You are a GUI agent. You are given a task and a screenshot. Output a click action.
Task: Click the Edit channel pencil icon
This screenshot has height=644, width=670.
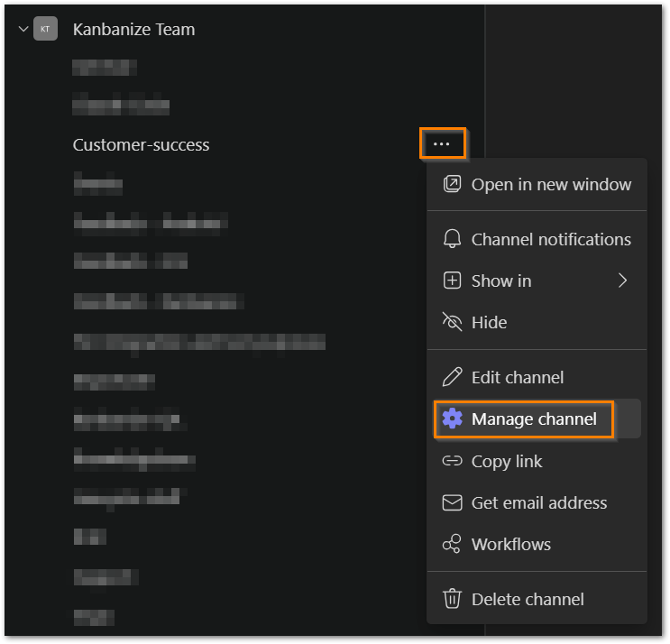[x=452, y=377]
